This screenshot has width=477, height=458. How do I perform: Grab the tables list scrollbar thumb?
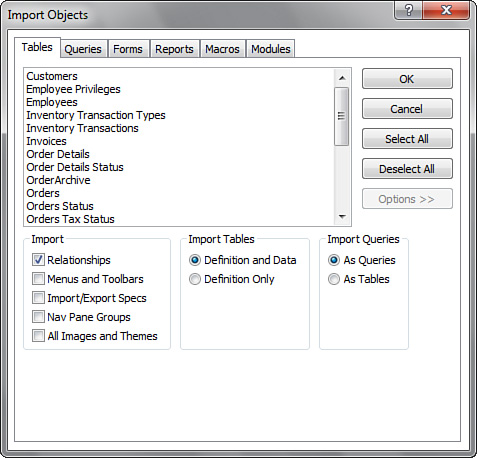pyautogui.click(x=342, y=116)
